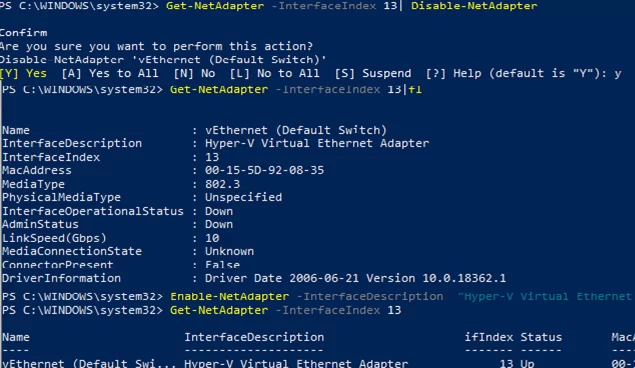Click the 'ifIndex' column header
Screen dimensions: 635x368
(489, 337)
